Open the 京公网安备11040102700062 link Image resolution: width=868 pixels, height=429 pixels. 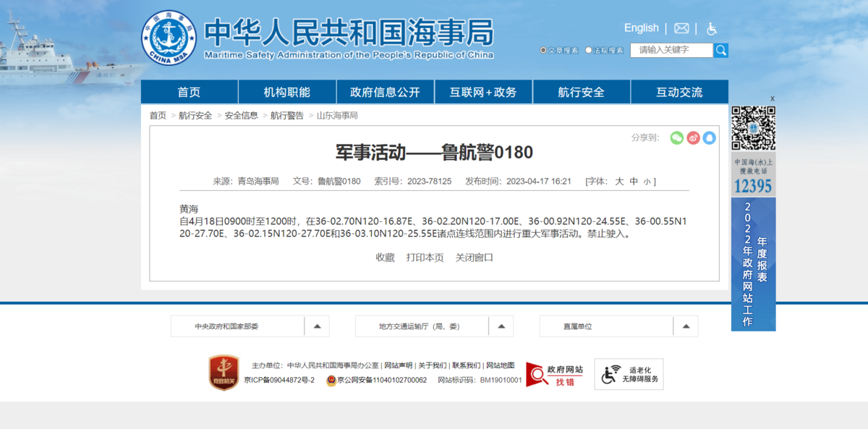pyautogui.click(x=382, y=380)
